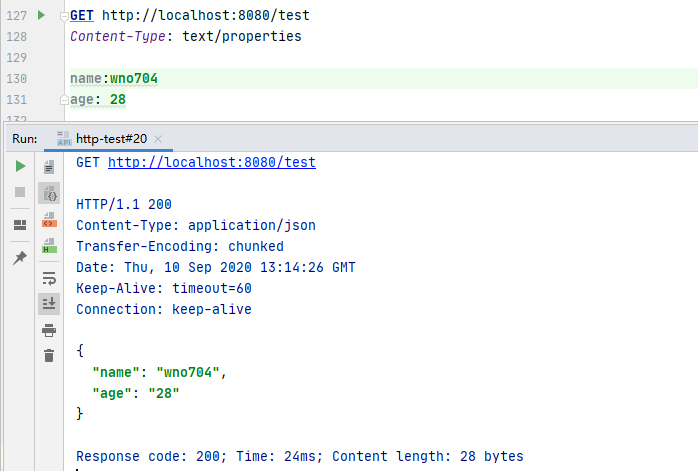Select the view-as-XML response icon
Viewport: 698px width, 471px height.
(49, 220)
